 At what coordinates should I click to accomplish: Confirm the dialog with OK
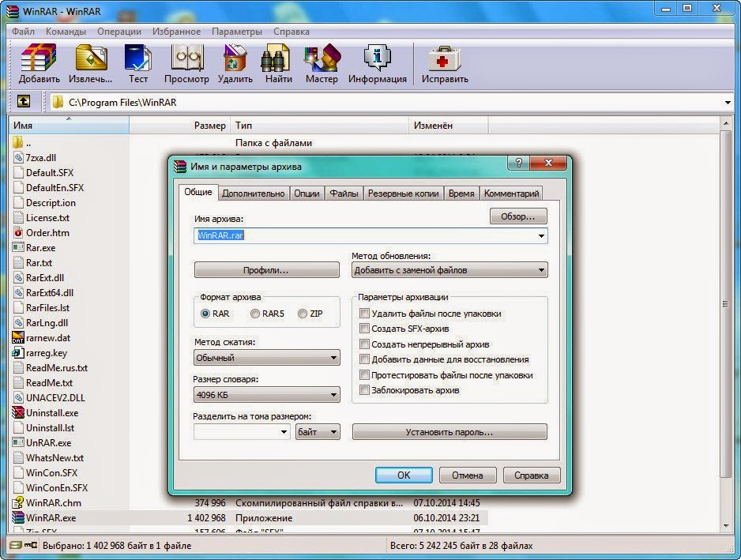(404, 475)
